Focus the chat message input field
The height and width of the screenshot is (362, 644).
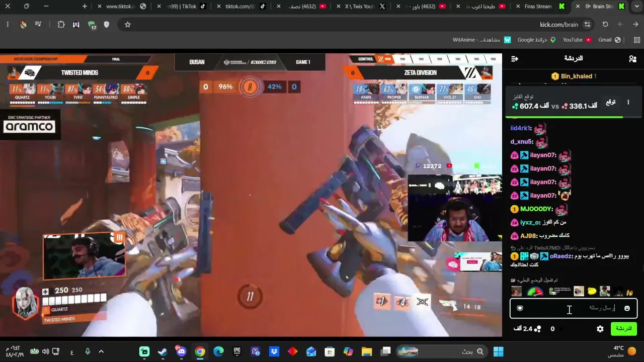(574, 308)
